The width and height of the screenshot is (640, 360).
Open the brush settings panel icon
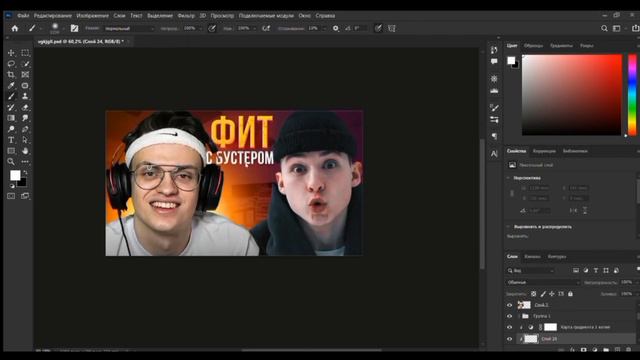pos(74,28)
